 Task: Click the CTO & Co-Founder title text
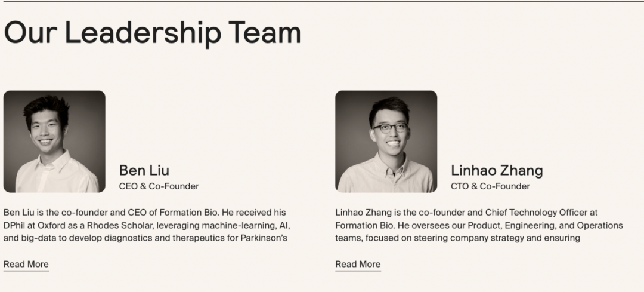(x=490, y=186)
